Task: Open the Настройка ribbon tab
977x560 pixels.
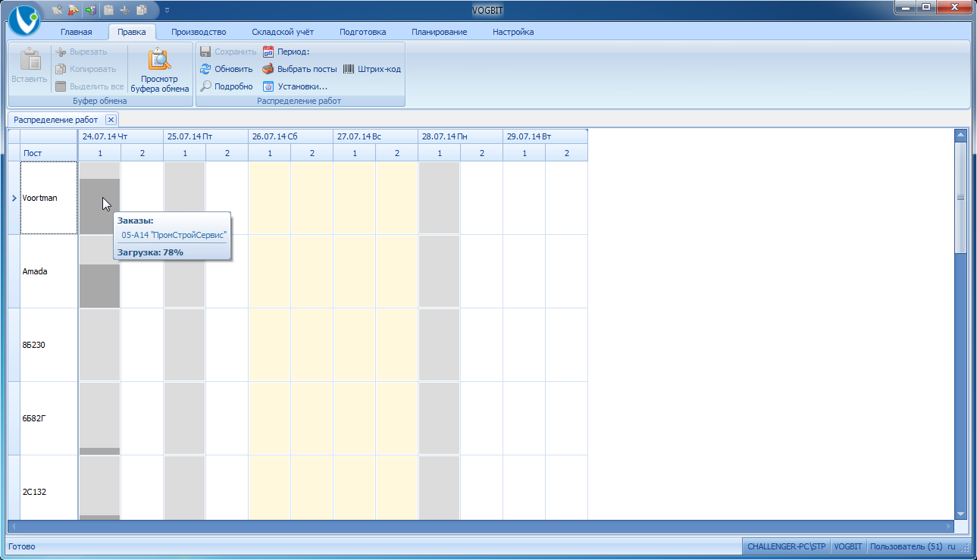Action: (x=513, y=32)
